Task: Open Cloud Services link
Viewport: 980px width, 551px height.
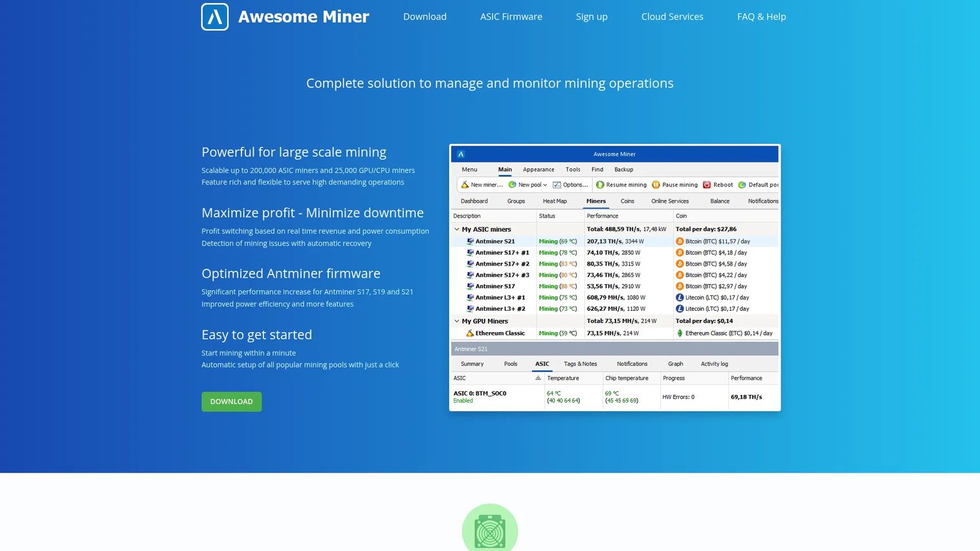Action: click(673, 17)
